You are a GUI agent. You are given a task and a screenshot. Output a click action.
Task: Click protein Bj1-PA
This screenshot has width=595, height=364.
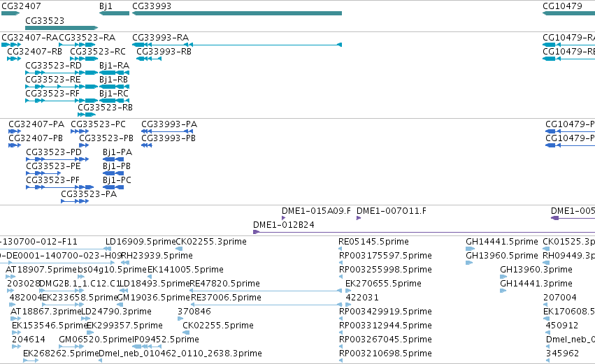[113, 159]
